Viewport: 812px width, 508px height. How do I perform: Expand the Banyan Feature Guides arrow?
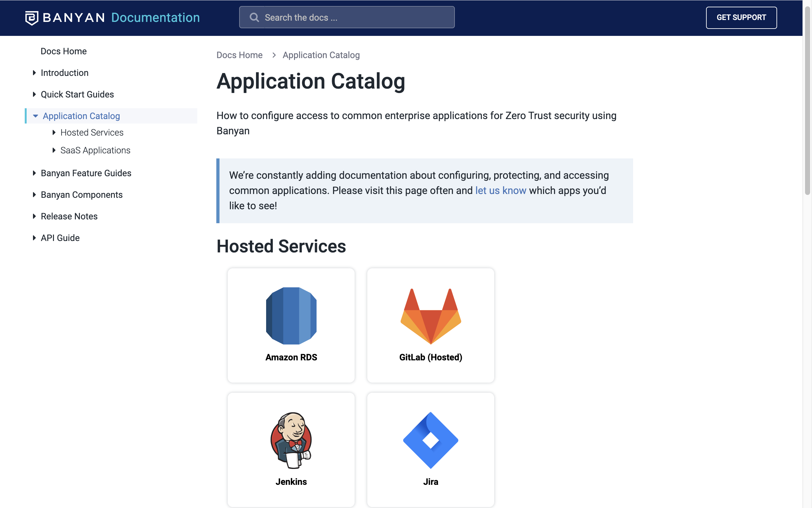pos(34,173)
